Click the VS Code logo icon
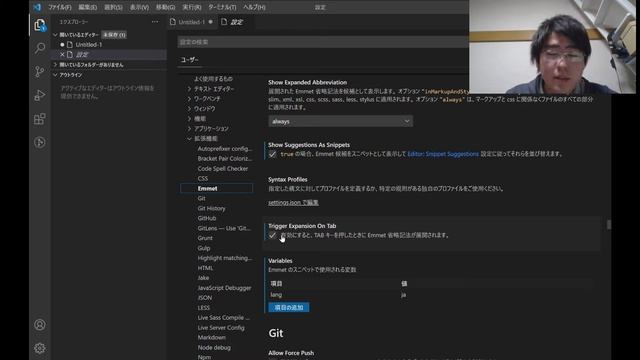Viewport: 640px width, 360px height. tap(37, 7)
